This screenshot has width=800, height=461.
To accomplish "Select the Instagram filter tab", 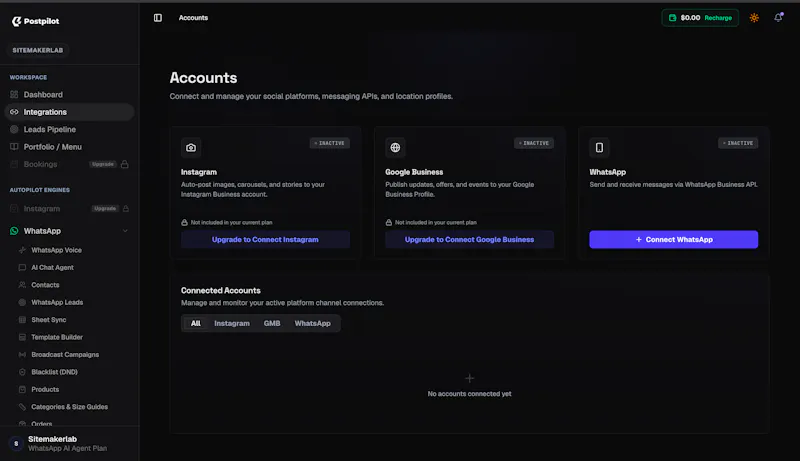I will (232, 323).
